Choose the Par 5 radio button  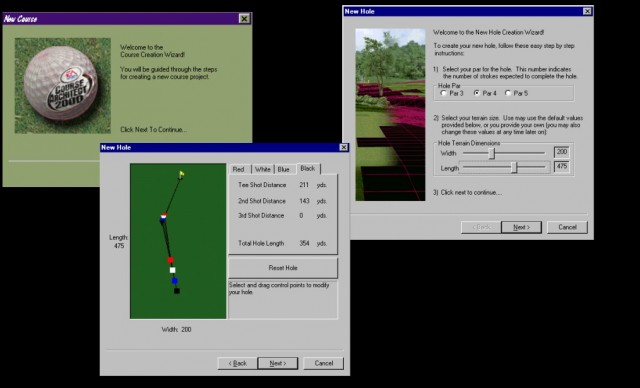click(x=508, y=93)
